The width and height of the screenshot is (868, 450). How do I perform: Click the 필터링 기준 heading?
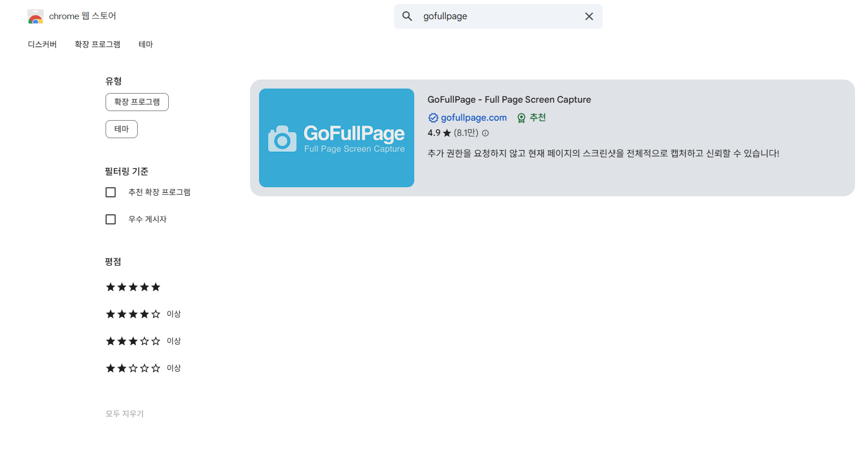(x=126, y=171)
